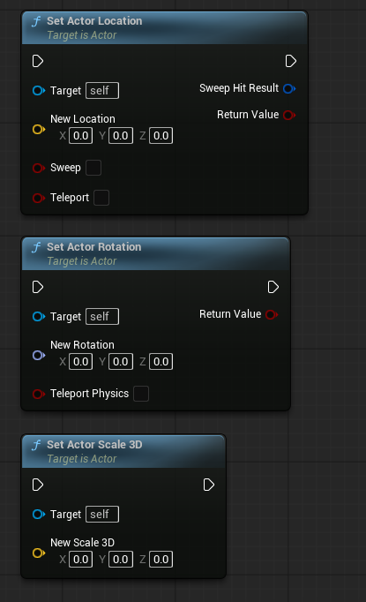The height and width of the screenshot is (602, 366).
Task: Click the output execution pin on Set Actor Location
Action: [x=291, y=61]
